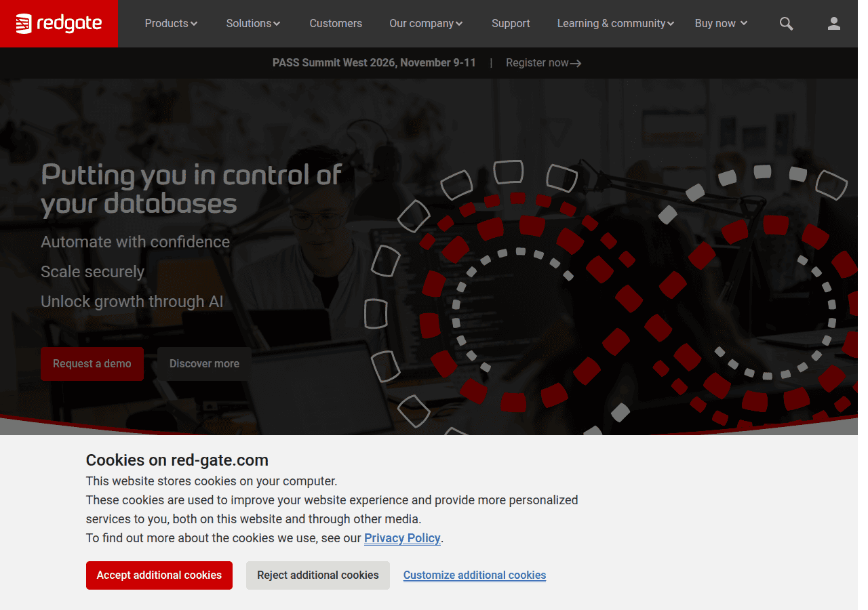This screenshot has height=610, width=868.
Task: Click the 'Putting you in control of your databases' heading
Action: tap(191, 189)
